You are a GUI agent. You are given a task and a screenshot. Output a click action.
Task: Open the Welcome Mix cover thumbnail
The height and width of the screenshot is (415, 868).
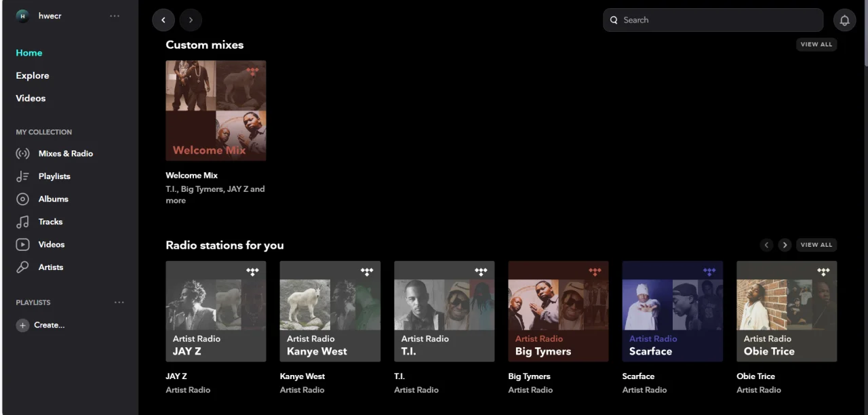[x=216, y=111]
